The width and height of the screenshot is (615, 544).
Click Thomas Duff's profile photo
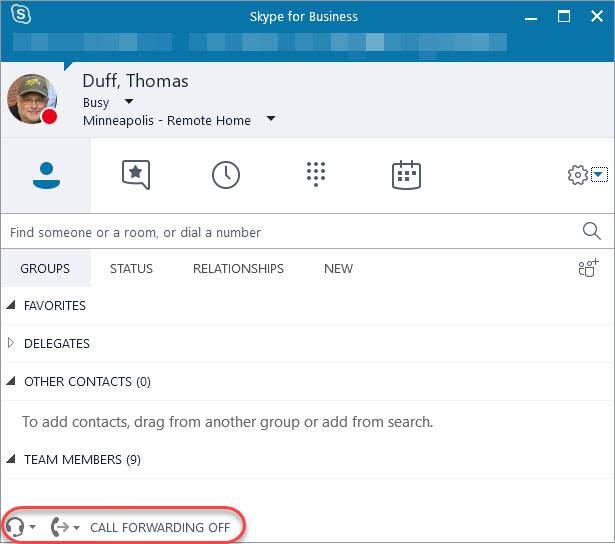32,99
